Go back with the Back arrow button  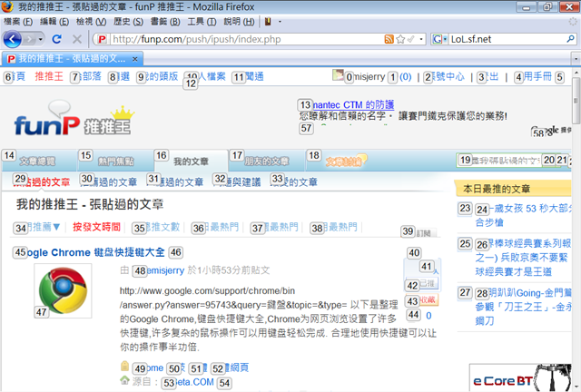[x=12, y=39]
